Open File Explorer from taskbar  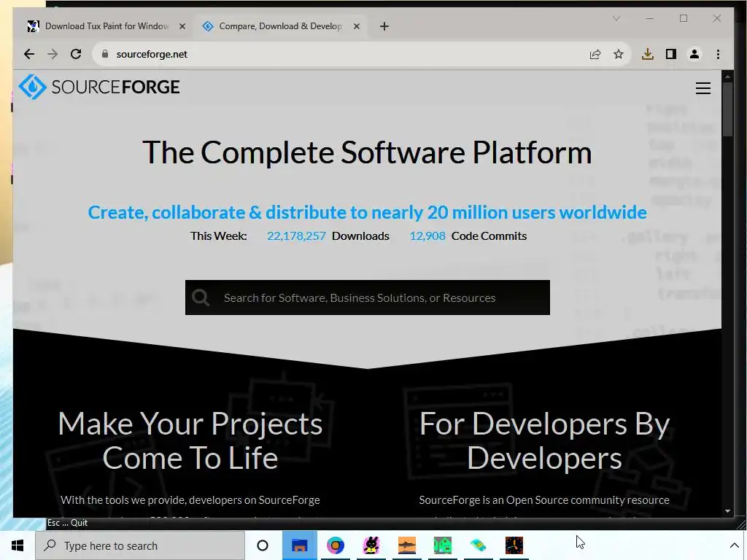tap(299, 545)
